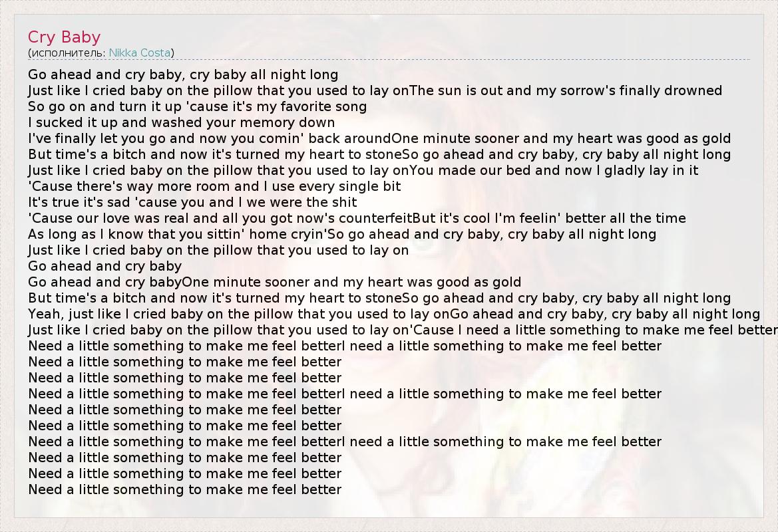Screen dimensions: 778x532
Task: Click the Cry Baby song title
Action: click(64, 37)
